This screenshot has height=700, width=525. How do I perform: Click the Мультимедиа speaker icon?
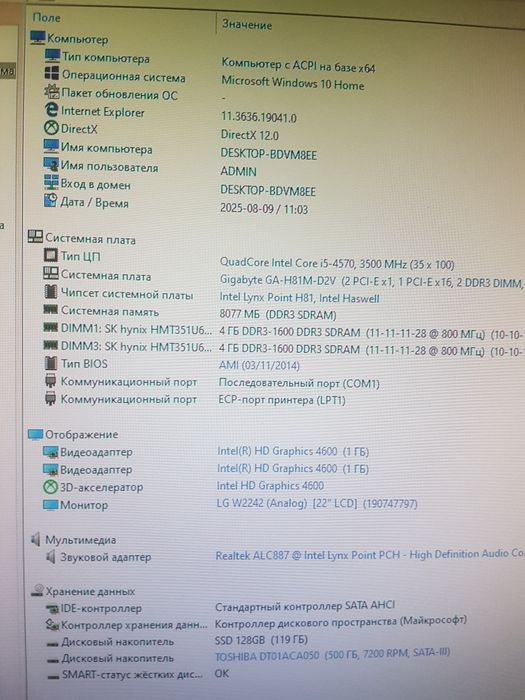[x=36, y=539]
